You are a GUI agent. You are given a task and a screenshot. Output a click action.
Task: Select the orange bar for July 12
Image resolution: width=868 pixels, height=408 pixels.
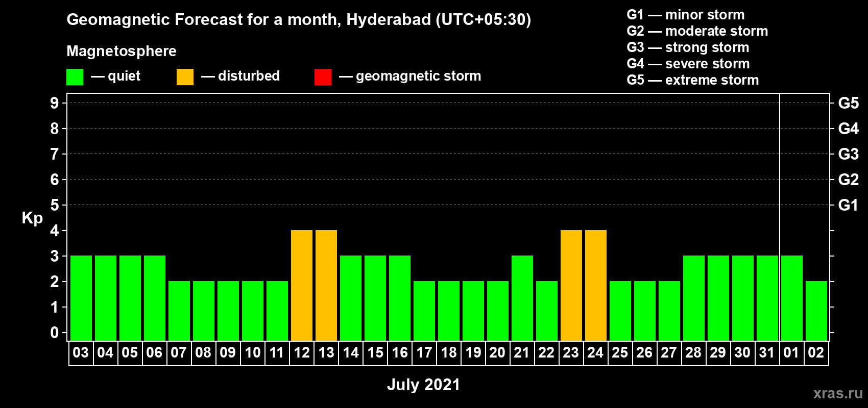[x=302, y=285]
